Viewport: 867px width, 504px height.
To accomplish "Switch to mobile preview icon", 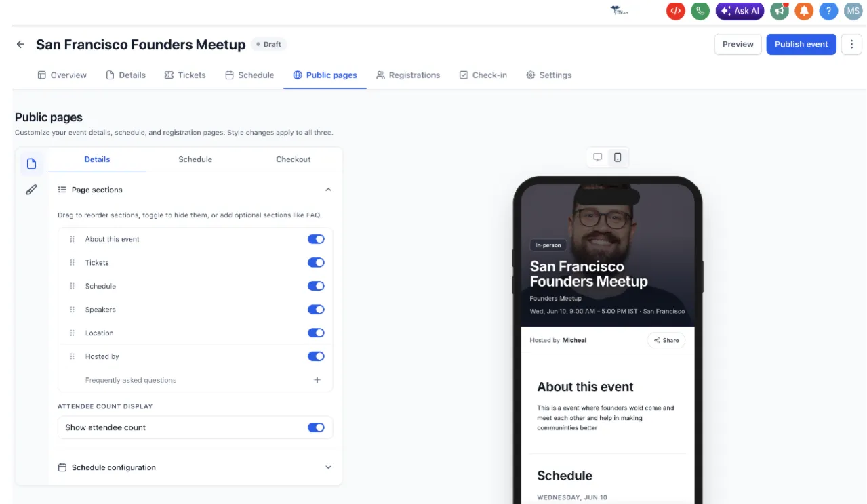I will pyautogui.click(x=618, y=157).
